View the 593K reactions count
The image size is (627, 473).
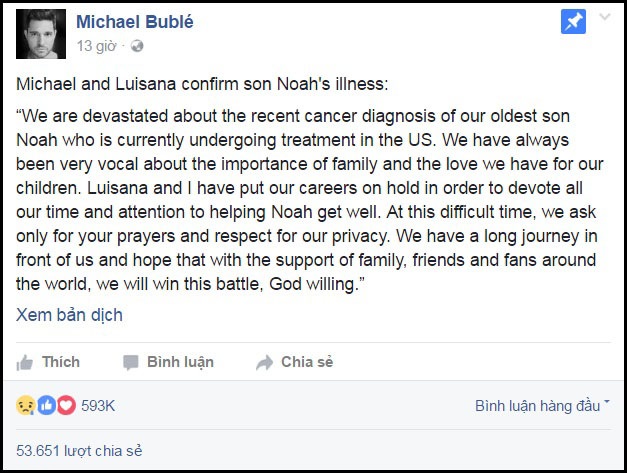click(x=98, y=406)
